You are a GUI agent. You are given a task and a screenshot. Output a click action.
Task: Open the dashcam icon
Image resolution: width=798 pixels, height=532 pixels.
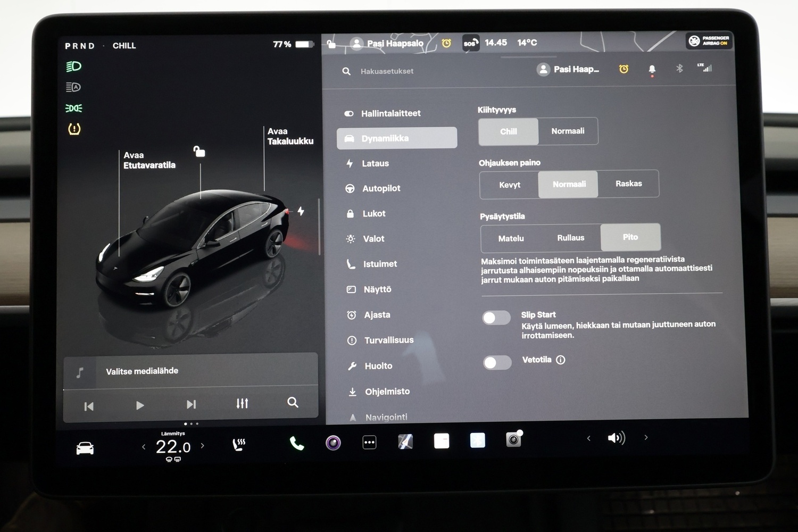pos(513,439)
